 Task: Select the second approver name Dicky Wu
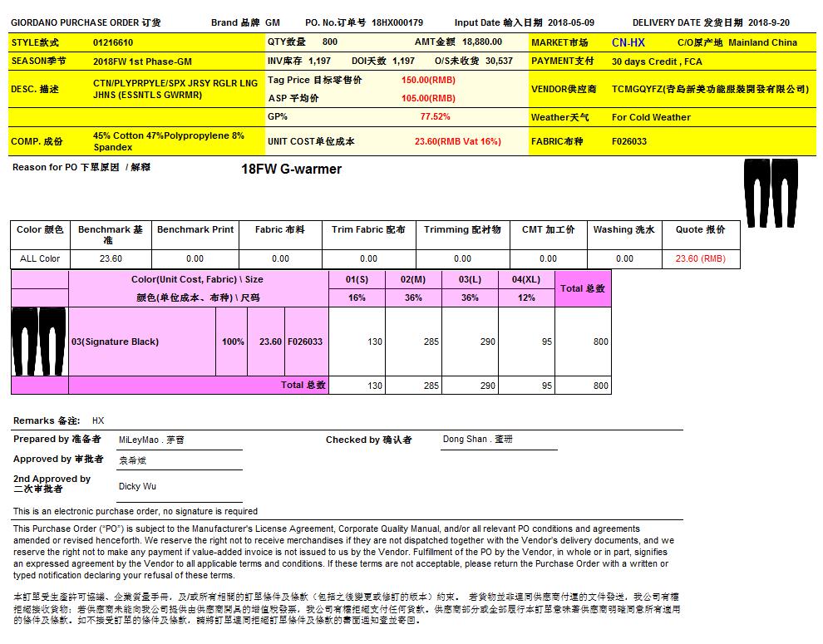point(137,486)
